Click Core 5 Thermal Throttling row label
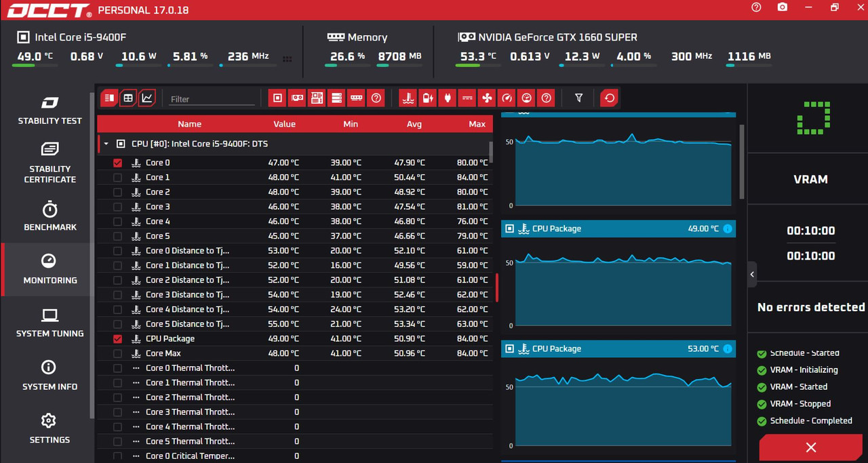 [x=190, y=441]
